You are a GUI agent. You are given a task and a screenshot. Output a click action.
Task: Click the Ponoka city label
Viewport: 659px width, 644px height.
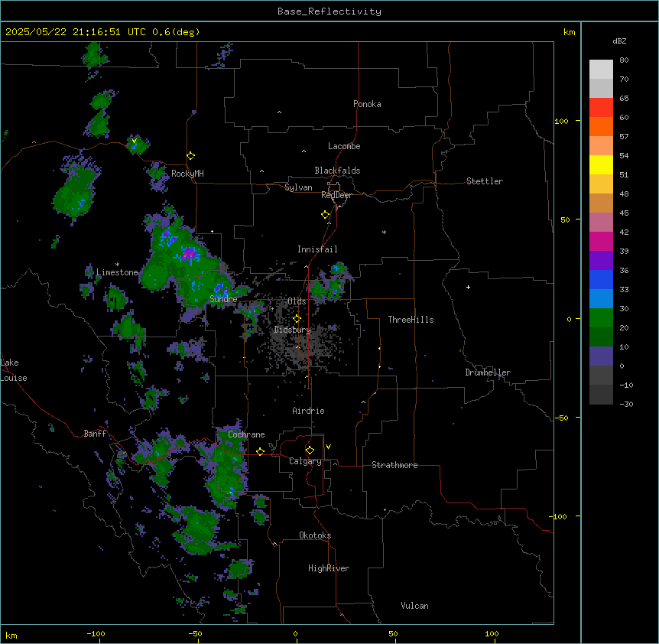367,104
